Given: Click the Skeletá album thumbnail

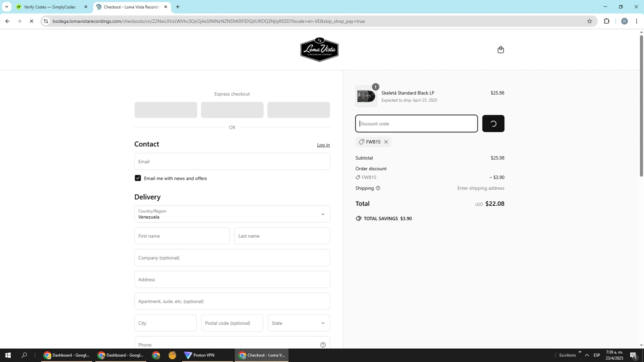Looking at the screenshot, I should 366,97.
